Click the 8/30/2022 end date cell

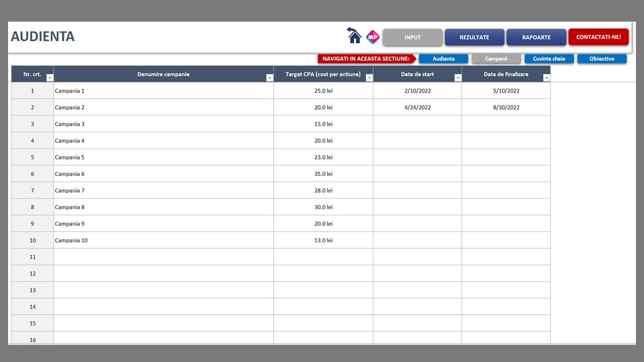point(506,108)
